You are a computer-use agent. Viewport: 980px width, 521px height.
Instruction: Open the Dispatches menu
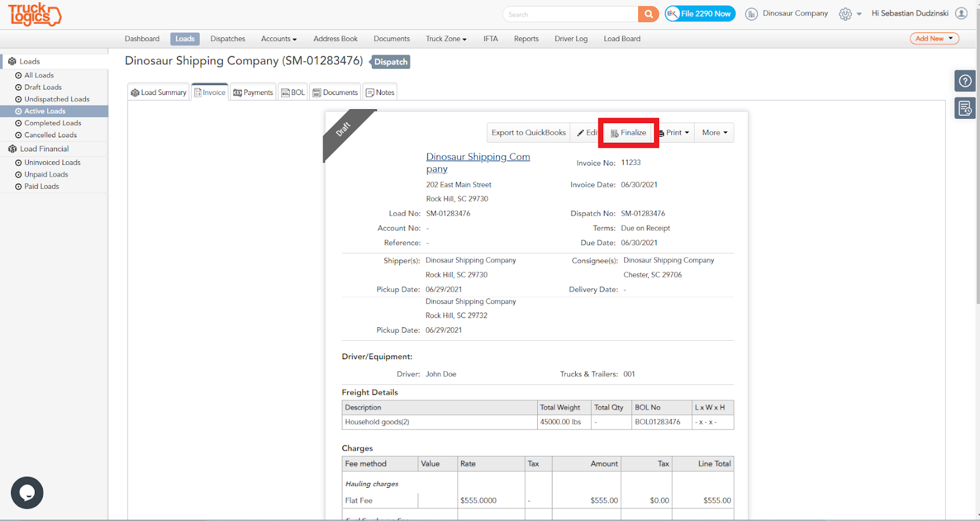tap(228, 39)
